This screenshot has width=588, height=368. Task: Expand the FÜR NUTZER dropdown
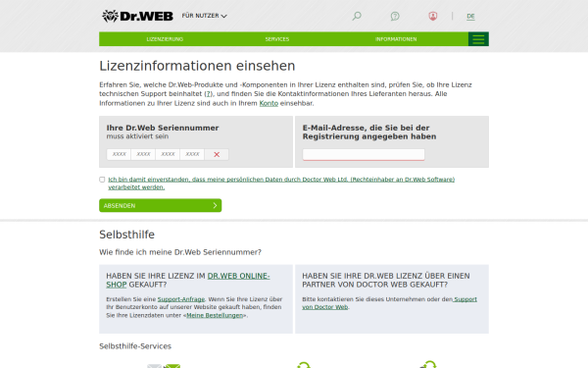click(x=205, y=16)
